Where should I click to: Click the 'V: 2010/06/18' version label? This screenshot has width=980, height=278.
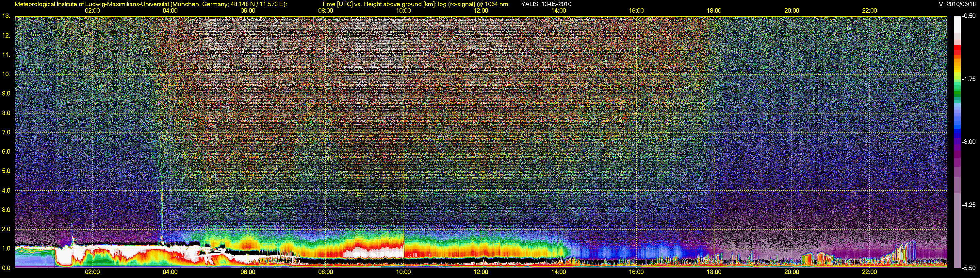click(957, 4)
